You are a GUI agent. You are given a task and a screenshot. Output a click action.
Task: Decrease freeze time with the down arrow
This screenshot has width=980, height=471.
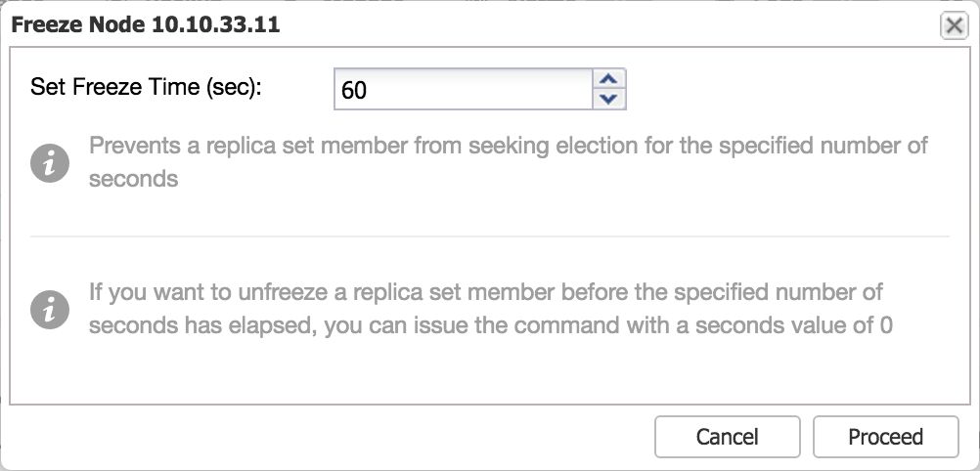pyautogui.click(x=608, y=99)
